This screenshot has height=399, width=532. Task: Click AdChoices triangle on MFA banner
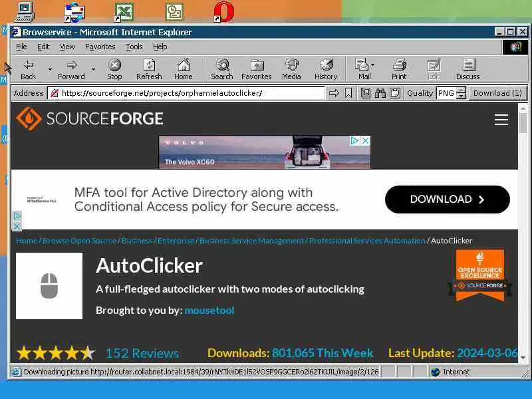point(17,215)
